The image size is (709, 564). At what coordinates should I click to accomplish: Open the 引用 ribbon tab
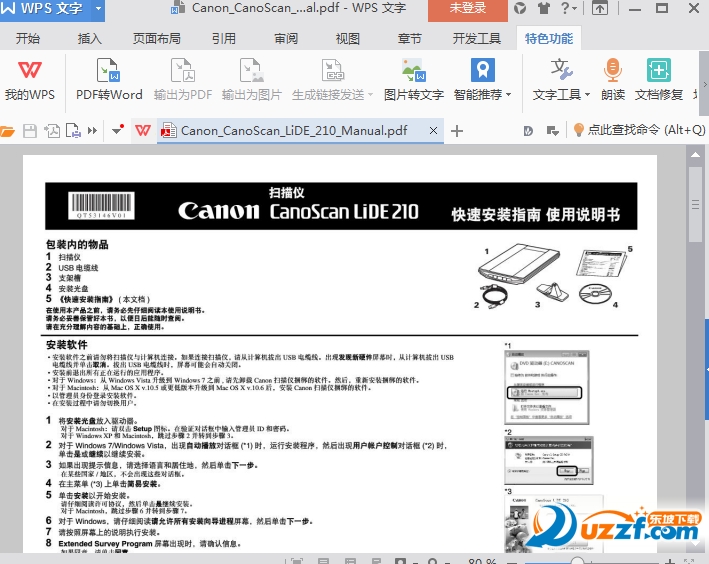point(224,38)
